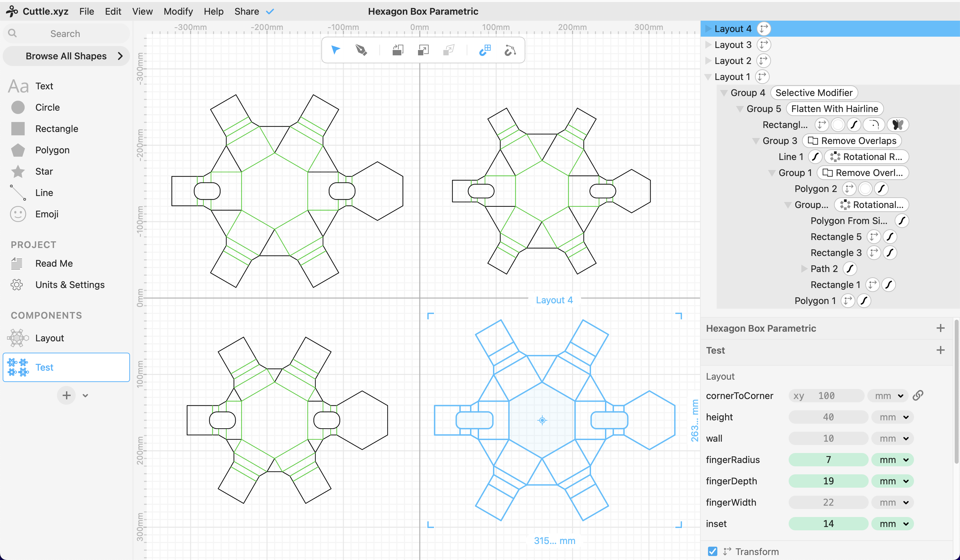Uncheck the Transform checkbox
Viewport: 960px width, 560px height.
click(x=712, y=551)
